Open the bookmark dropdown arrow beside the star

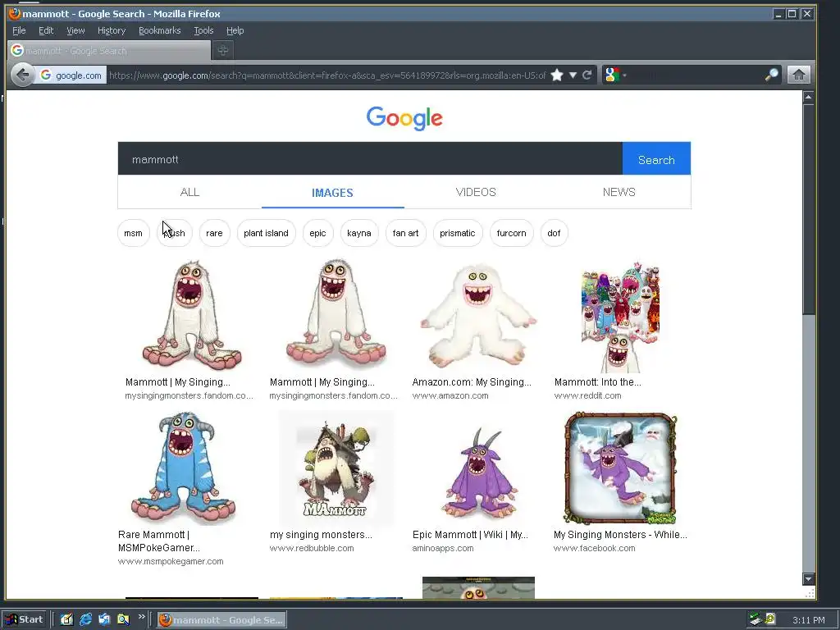pos(573,75)
